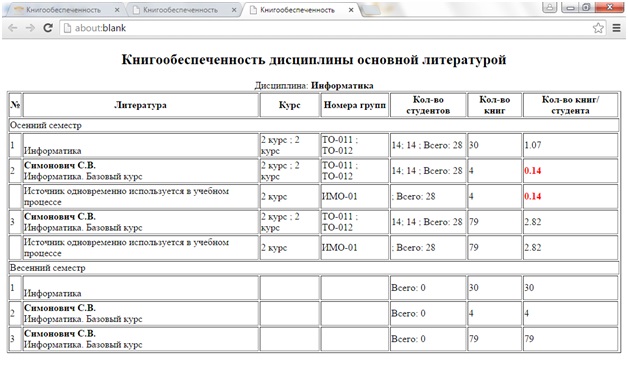This screenshot has height=366, width=628.
Task: Click the ИМО-01 group cell with 79 books
Action: [354, 248]
